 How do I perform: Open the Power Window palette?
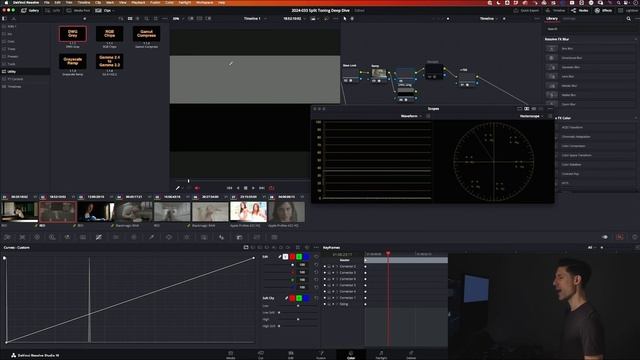tap(169, 237)
